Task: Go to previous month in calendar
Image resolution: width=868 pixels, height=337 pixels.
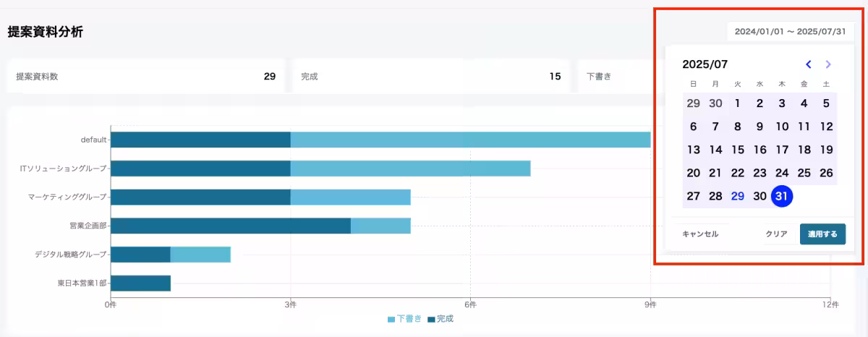Action: [x=809, y=64]
